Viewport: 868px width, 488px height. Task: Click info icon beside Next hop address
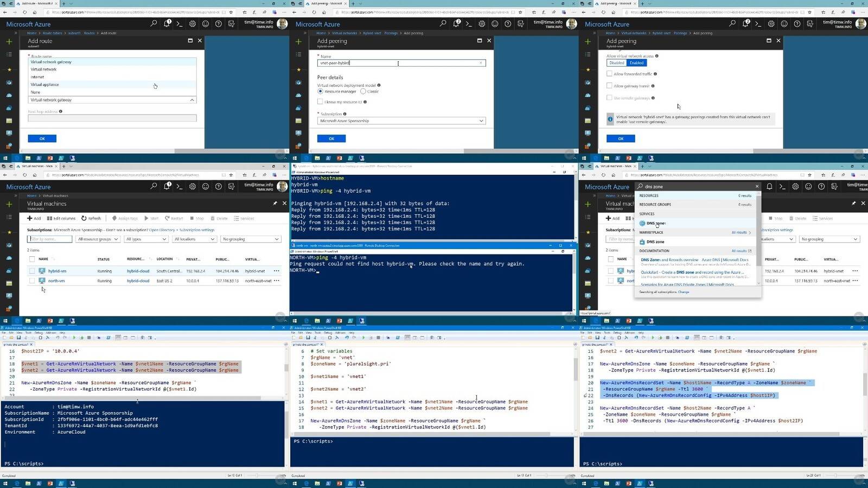61,111
